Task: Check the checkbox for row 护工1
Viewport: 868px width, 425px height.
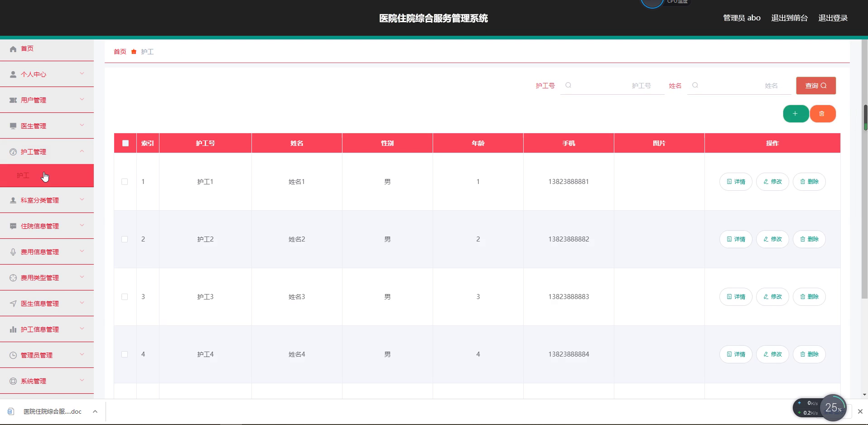Action: pyautogui.click(x=125, y=182)
